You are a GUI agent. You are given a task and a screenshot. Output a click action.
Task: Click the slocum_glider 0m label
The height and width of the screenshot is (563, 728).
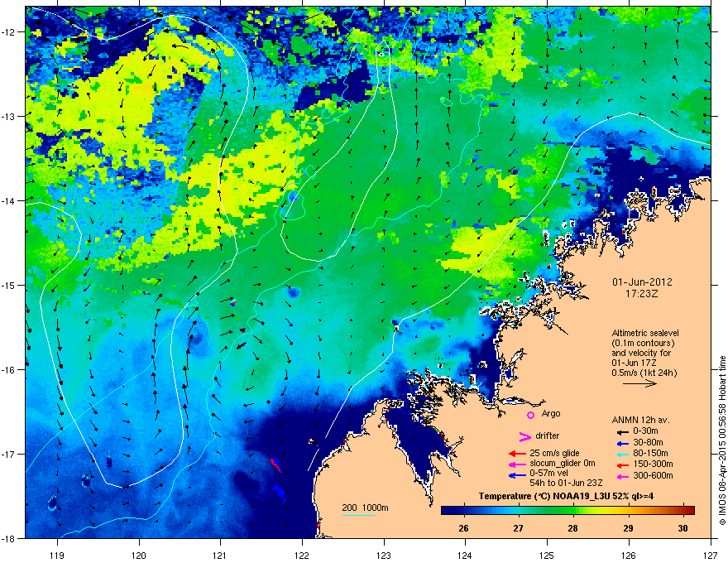click(563, 464)
